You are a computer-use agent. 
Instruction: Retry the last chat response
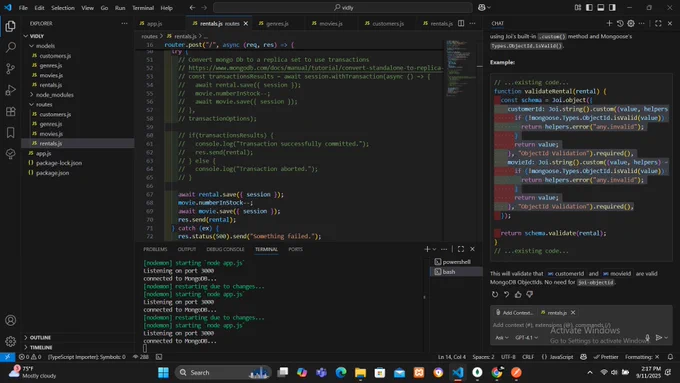(x=495, y=295)
